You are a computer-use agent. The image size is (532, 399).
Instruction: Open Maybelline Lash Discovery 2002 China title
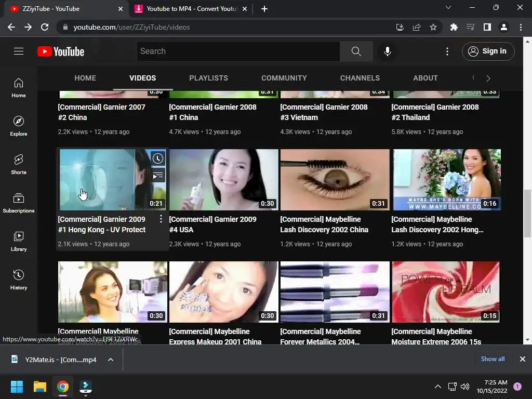[x=324, y=224]
